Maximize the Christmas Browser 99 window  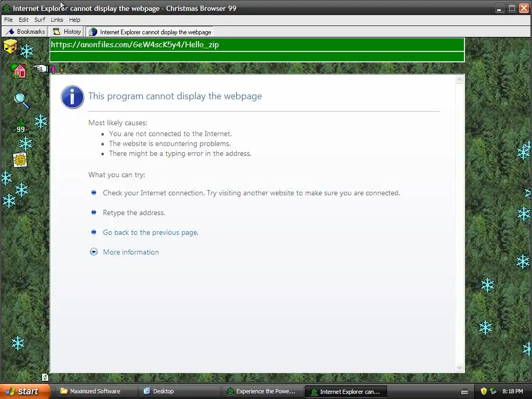pyautogui.click(x=512, y=8)
